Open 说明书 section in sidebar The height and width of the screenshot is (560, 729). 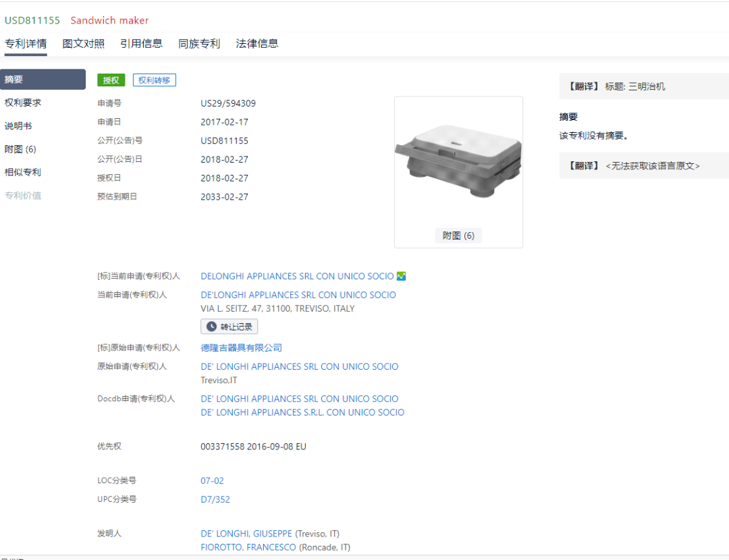[18, 126]
